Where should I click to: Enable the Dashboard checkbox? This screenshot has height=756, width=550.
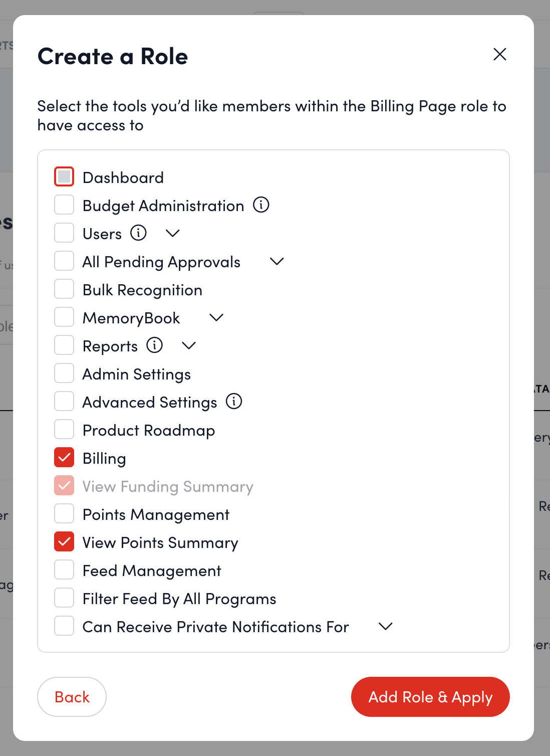[x=64, y=176]
